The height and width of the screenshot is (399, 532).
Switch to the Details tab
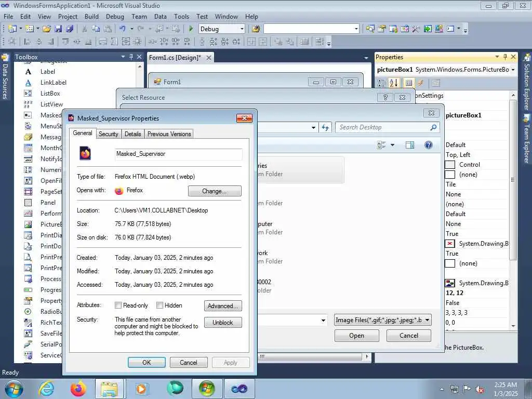point(132,134)
